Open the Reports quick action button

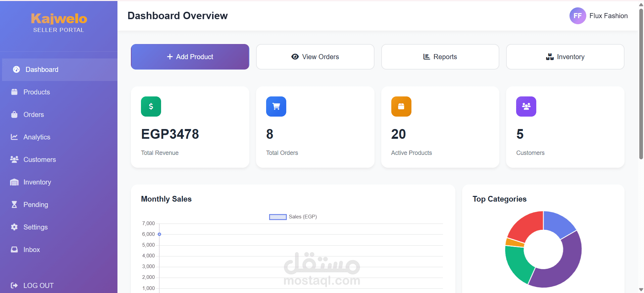click(x=440, y=57)
